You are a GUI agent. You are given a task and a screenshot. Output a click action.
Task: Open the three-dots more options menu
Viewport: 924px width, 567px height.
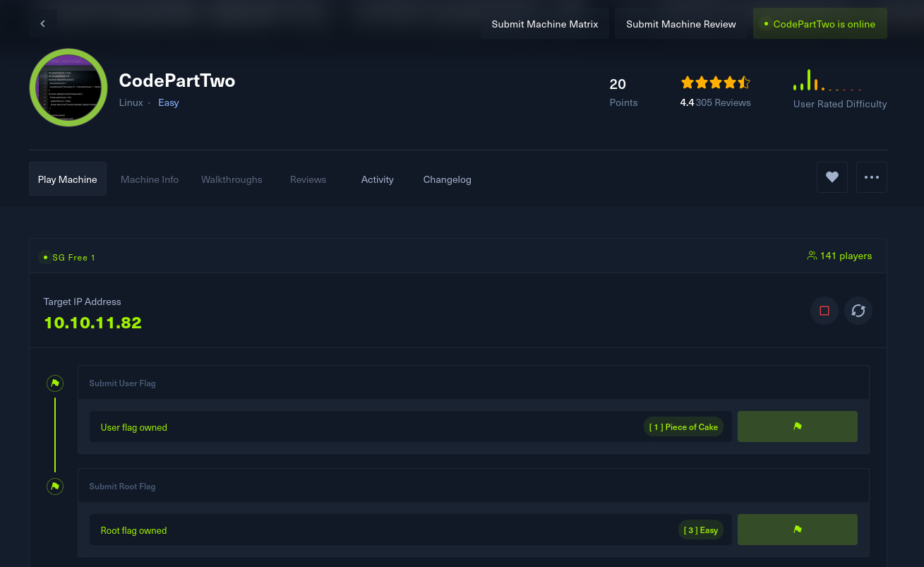[871, 177]
